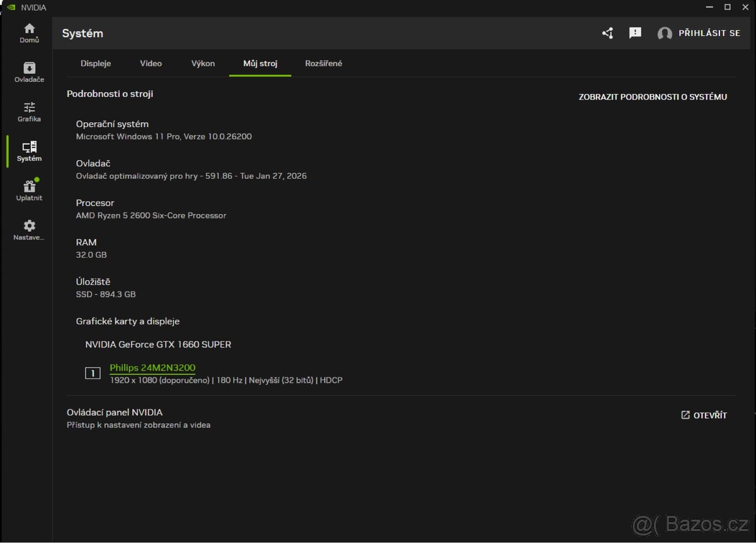Image resolution: width=756 pixels, height=543 pixels.
Task: Open the Rozšířené tab
Action: click(x=323, y=64)
